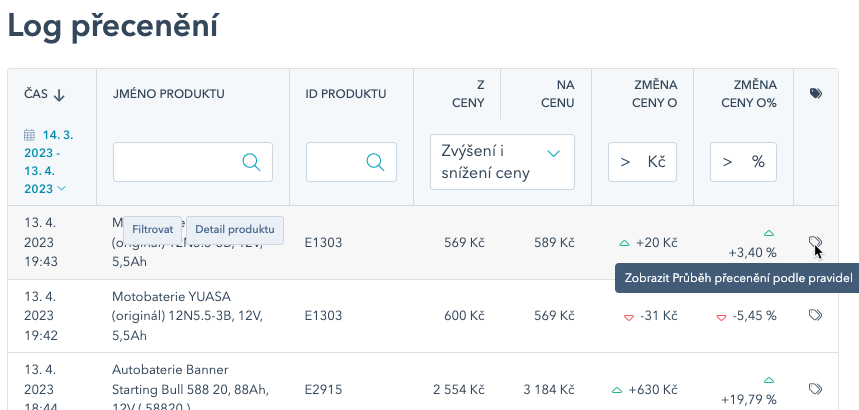
Task: Click the 600 Kč original price cell
Action: pyautogui.click(x=465, y=316)
